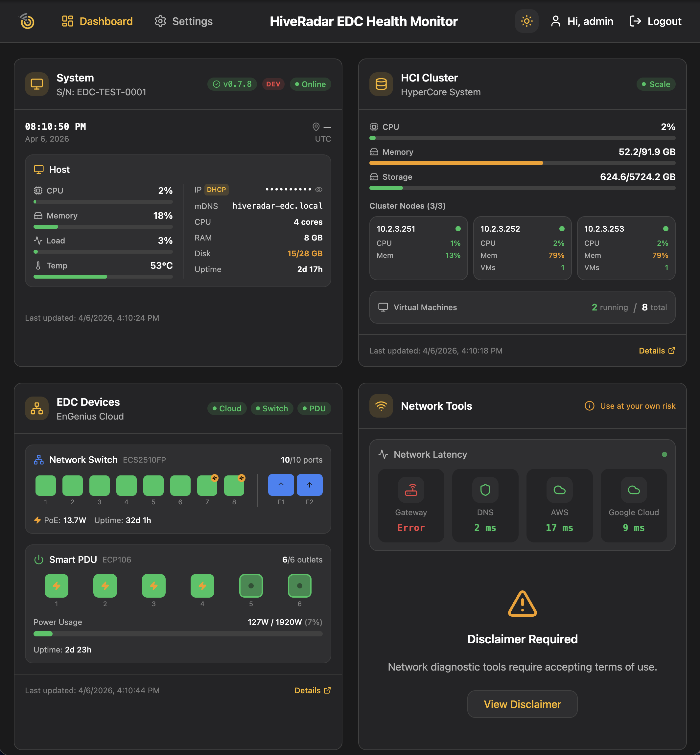Click the HCI Cluster Memory progress bar
The width and height of the screenshot is (700, 755).
click(x=522, y=163)
